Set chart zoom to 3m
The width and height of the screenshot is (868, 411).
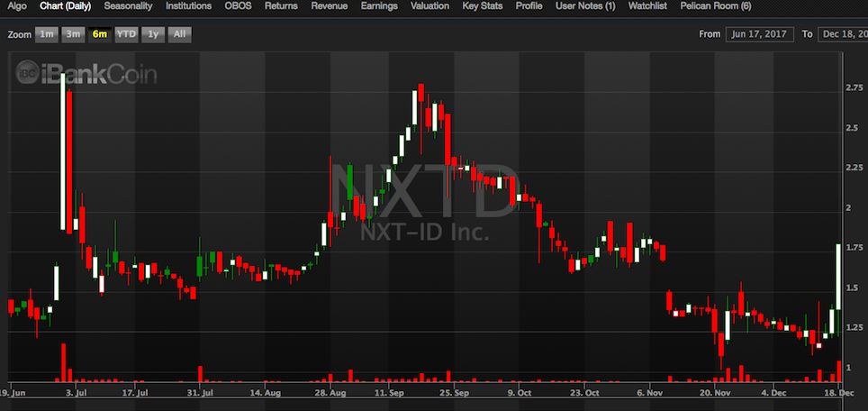click(x=73, y=34)
